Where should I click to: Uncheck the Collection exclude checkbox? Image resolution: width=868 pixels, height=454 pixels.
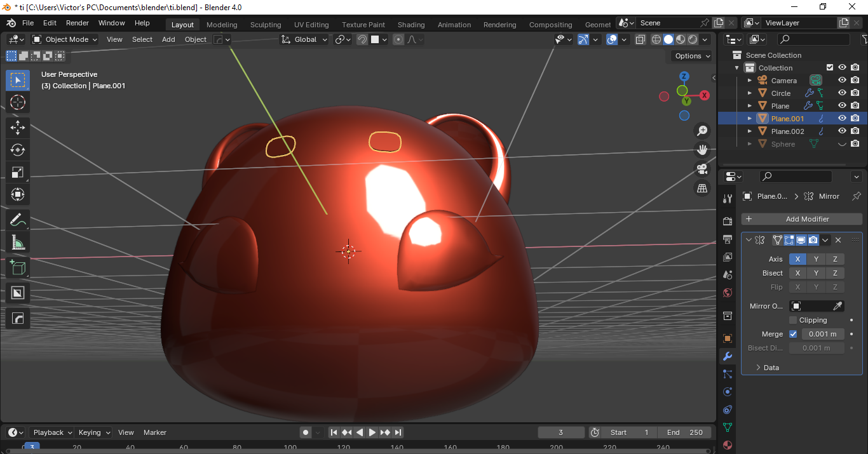click(x=829, y=68)
